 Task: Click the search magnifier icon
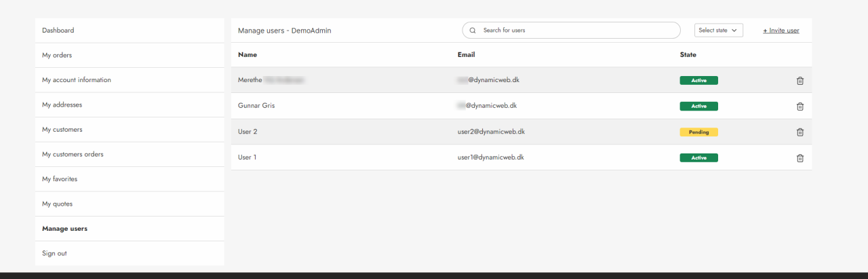click(x=473, y=31)
